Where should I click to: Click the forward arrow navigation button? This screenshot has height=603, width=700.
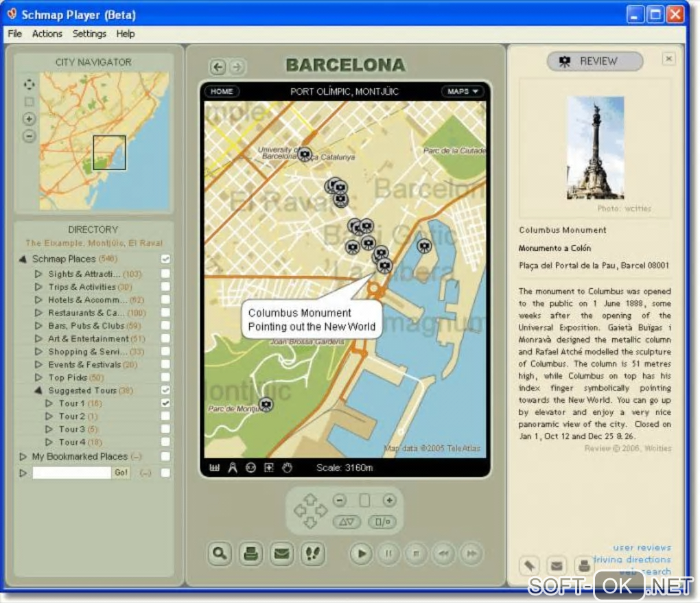pos(237,67)
